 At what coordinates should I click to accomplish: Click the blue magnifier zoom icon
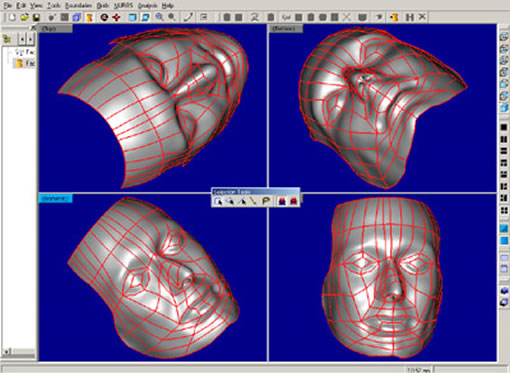pyautogui.click(x=159, y=17)
